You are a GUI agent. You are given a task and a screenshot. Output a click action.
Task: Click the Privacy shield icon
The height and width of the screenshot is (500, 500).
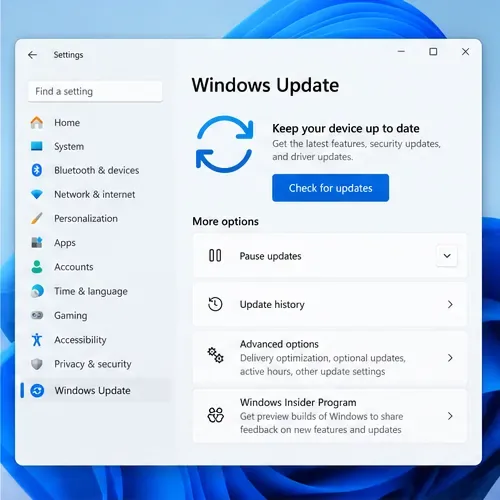37,364
